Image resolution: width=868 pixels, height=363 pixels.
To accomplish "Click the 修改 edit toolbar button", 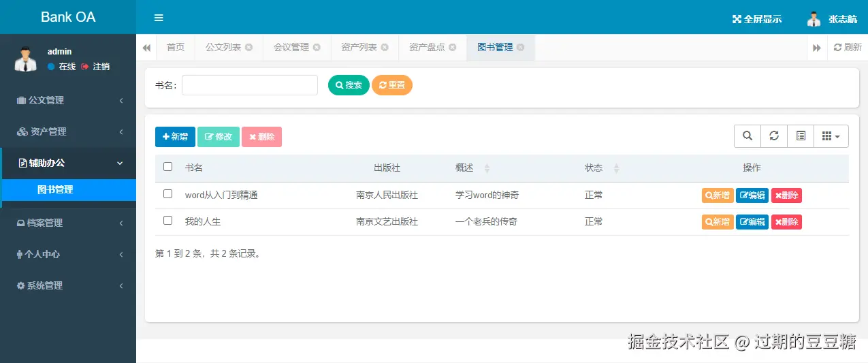I will tap(219, 137).
